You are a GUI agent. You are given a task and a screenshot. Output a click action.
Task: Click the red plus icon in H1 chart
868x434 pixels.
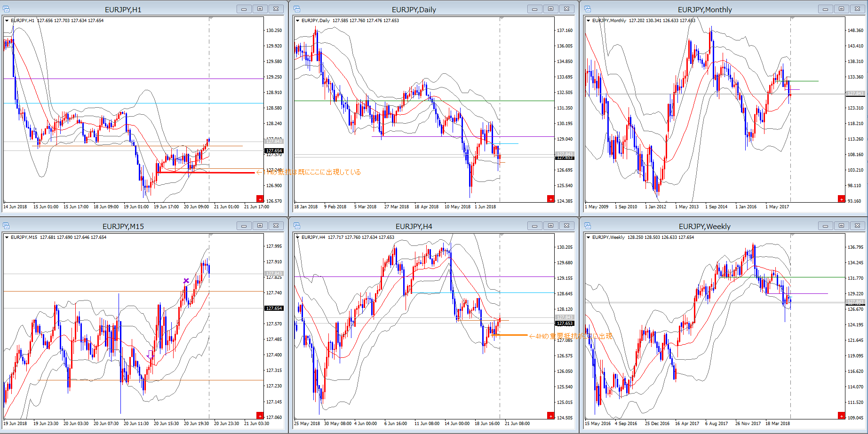[260, 199]
